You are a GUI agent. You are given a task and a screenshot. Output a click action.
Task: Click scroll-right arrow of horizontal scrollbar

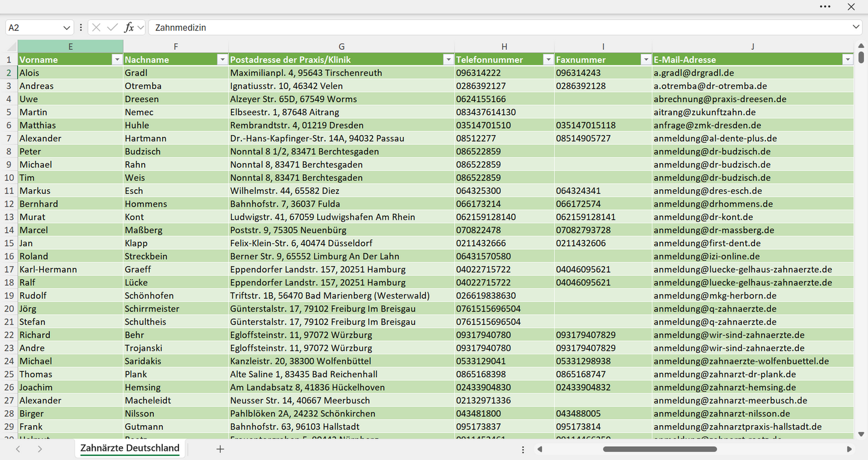coord(849,449)
